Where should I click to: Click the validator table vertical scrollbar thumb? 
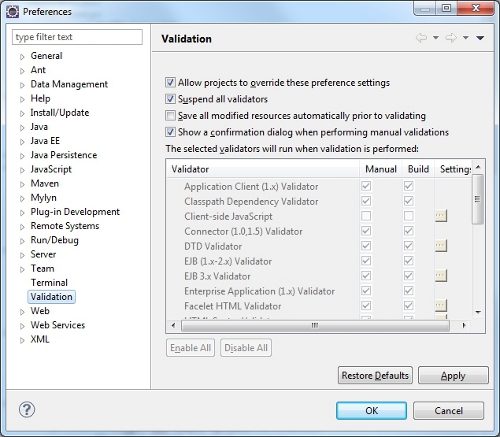[x=478, y=199]
